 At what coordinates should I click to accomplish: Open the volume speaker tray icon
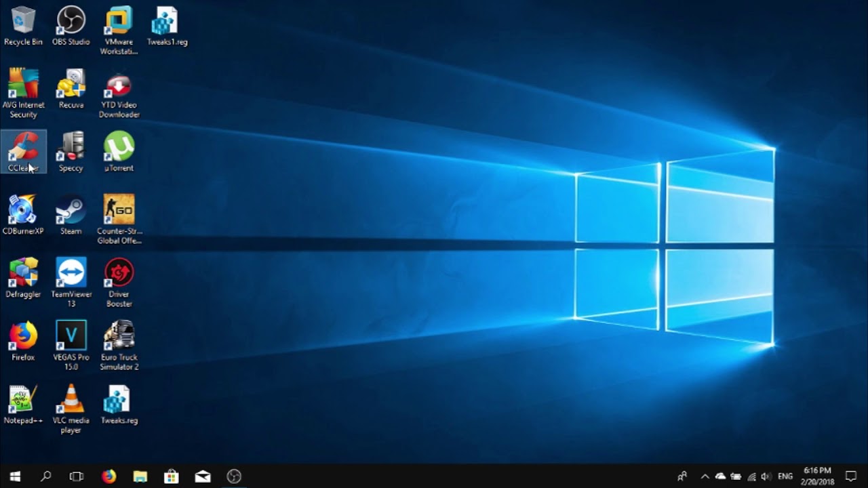point(766,476)
